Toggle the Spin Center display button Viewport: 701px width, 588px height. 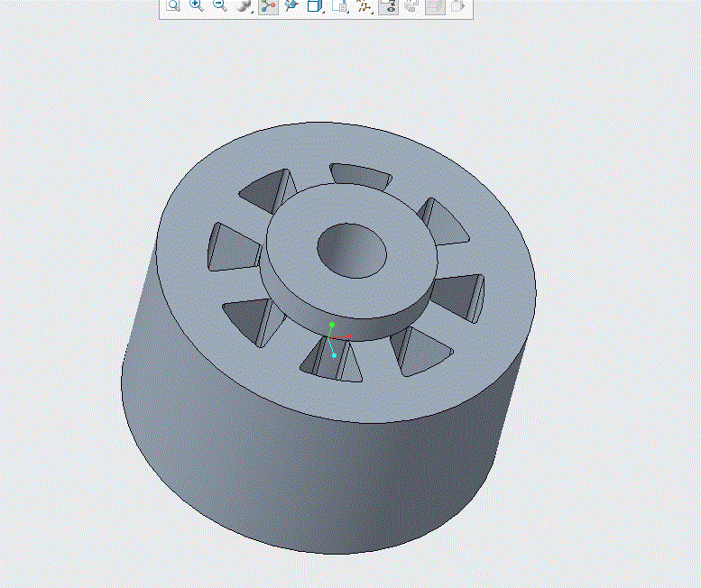click(x=268, y=6)
